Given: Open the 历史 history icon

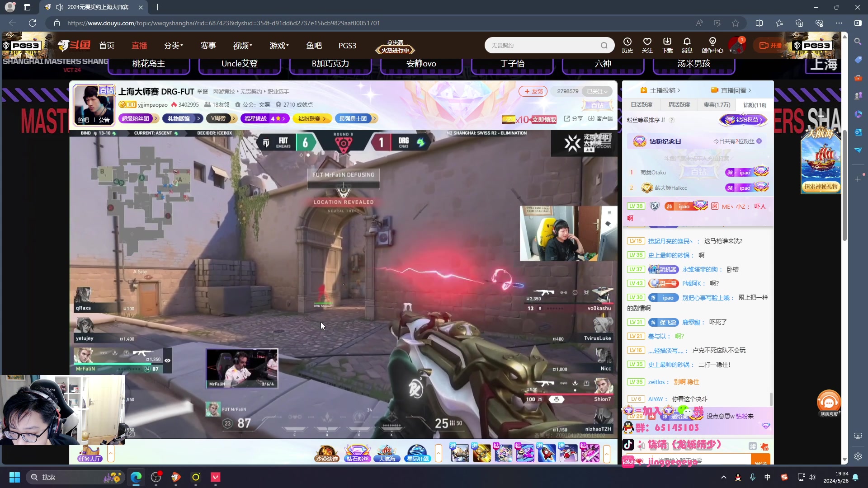Looking at the screenshot, I should (627, 45).
